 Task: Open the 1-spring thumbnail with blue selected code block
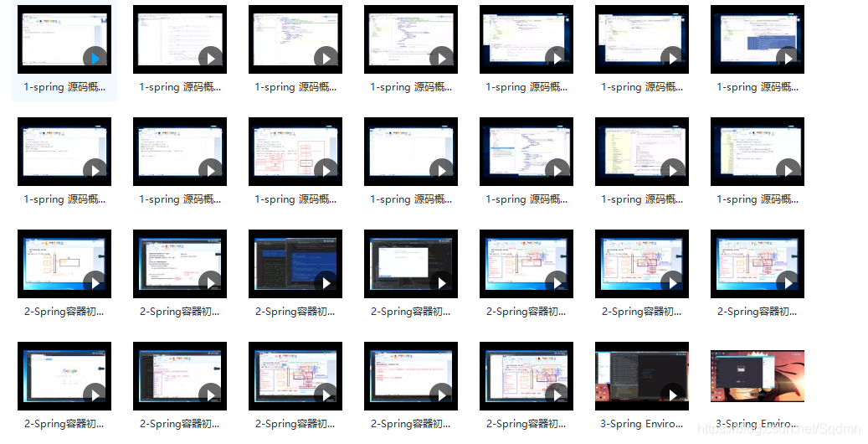(758, 39)
